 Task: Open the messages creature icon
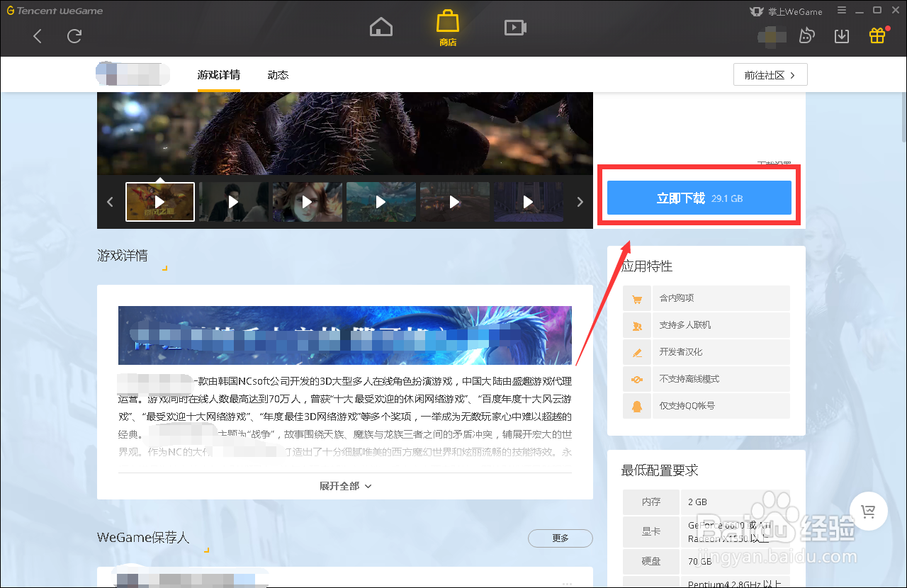(806, 36)
